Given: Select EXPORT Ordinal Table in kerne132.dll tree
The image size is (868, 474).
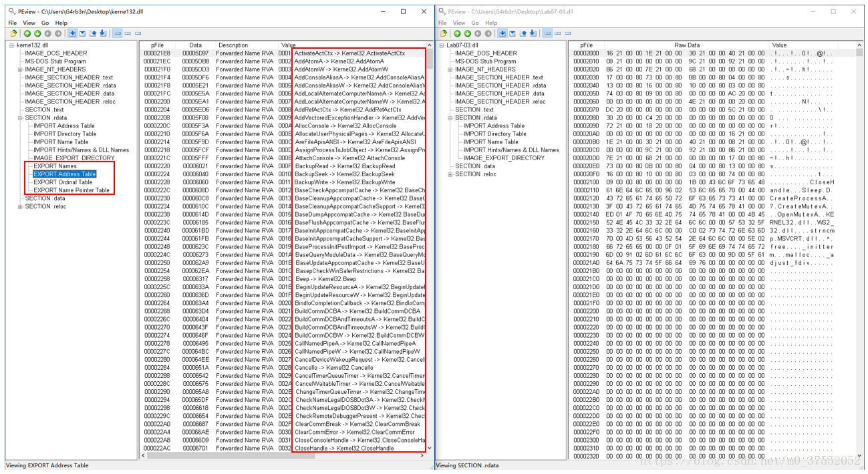Looking at the screenshot, I should click(x=63, y=182).
